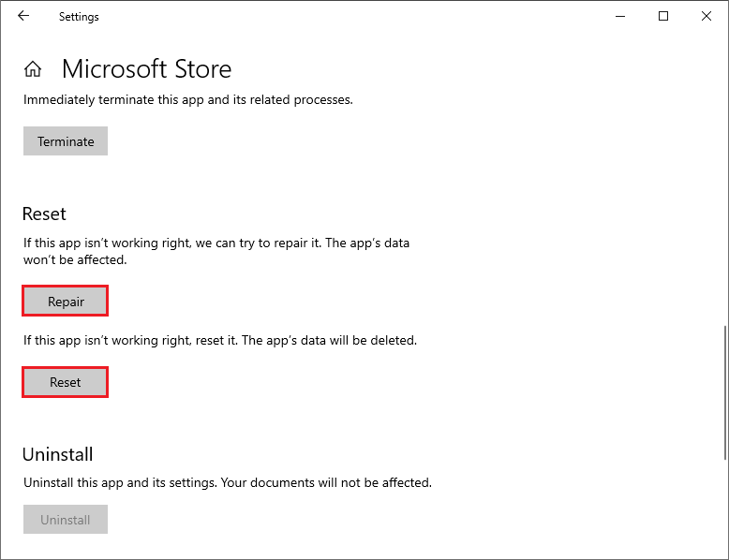Click the greyed-out Uninstall button

[66, 520]
